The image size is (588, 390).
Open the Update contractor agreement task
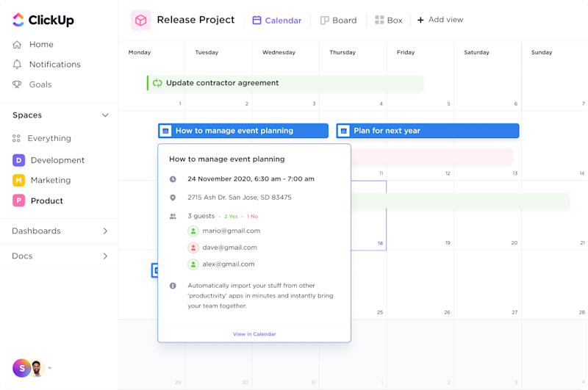pyautogui.click(x=285, y=83)
